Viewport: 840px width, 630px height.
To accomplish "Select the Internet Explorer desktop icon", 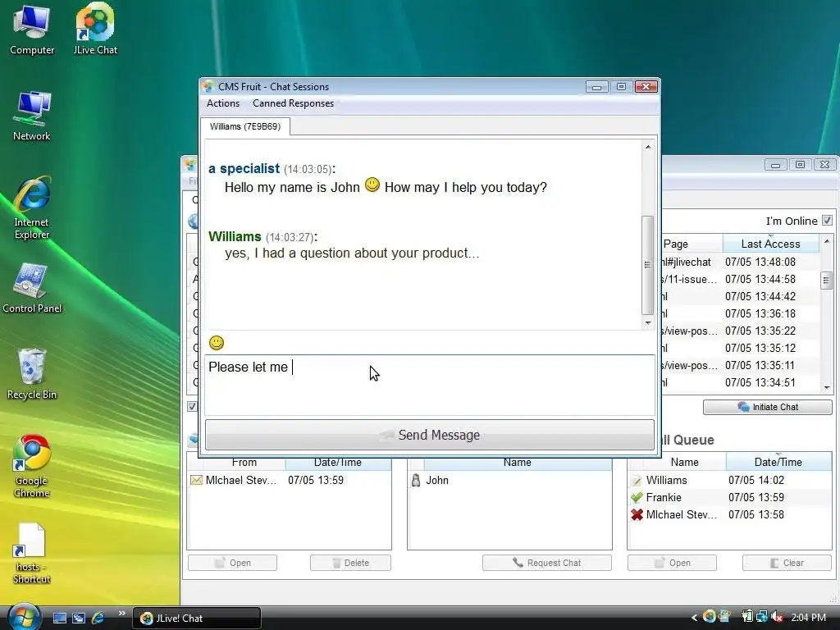I will (32, 208).
